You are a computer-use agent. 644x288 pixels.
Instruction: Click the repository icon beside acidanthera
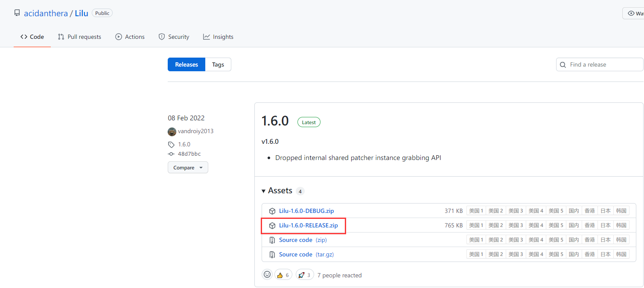tap(17, 13)
